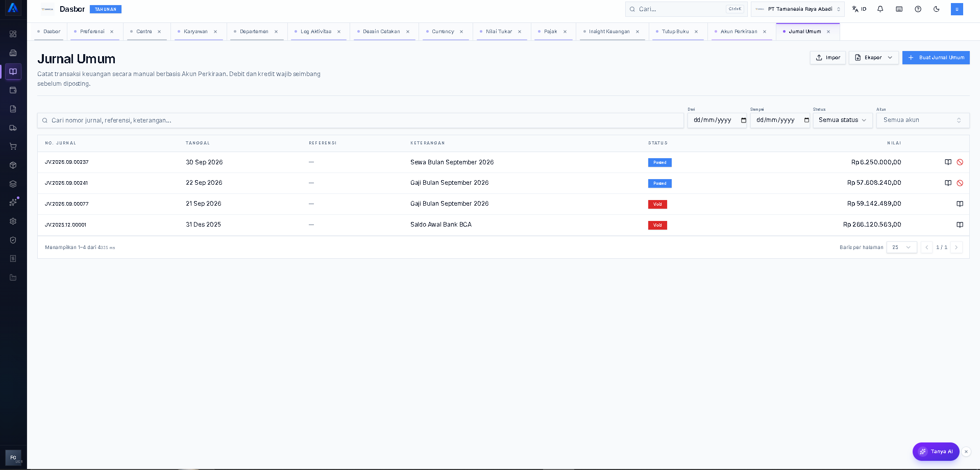The image size is (980, 470).
Task: Open the settings gear sidebar icon
Action: (13, 221)
